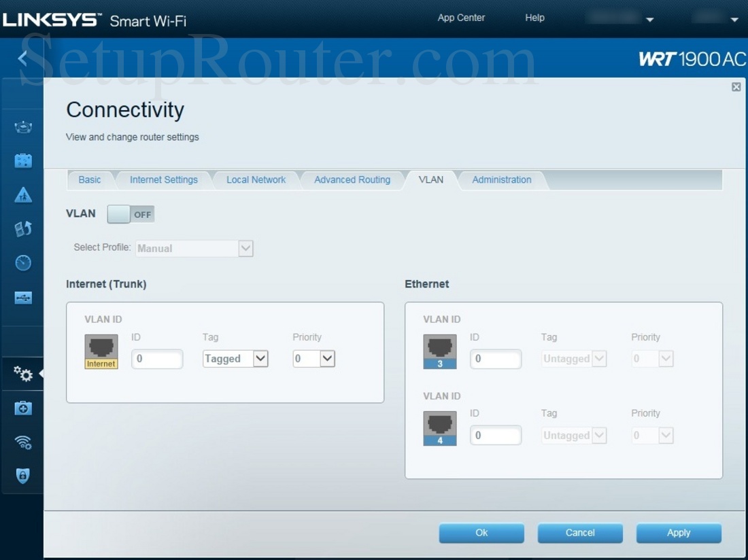
Task: Open the Help link
Action: (534, 18)
